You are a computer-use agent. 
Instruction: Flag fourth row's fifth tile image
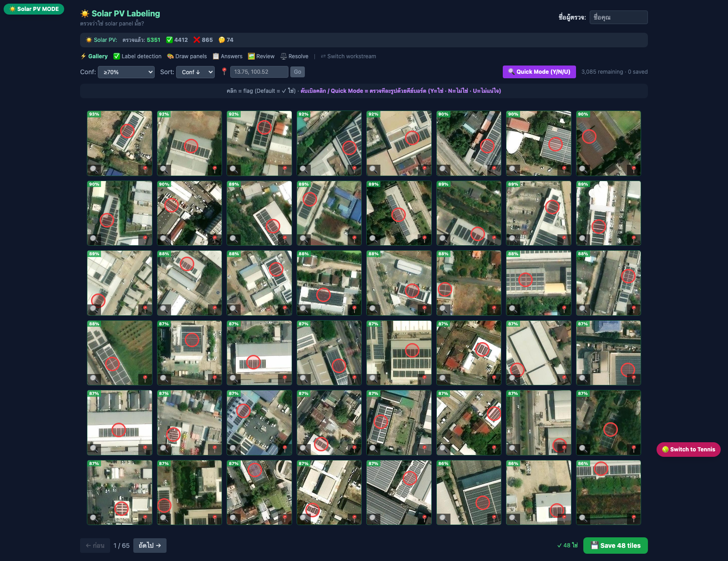(399, 353)
